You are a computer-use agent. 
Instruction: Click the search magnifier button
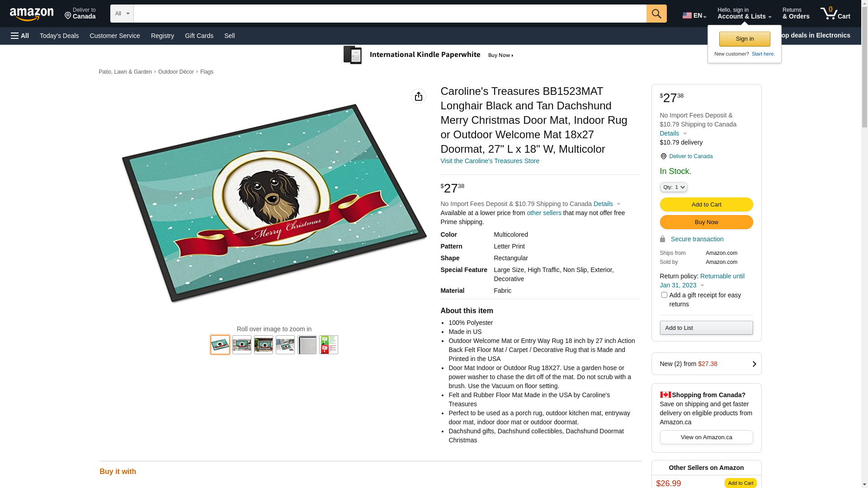pyautogui.click(x=656, y=14)
